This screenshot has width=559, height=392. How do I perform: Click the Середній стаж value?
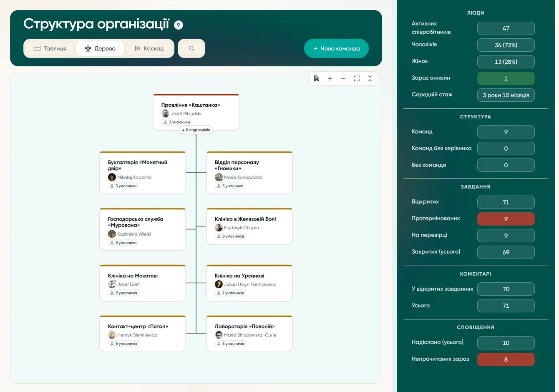click(x=506, y=95)
